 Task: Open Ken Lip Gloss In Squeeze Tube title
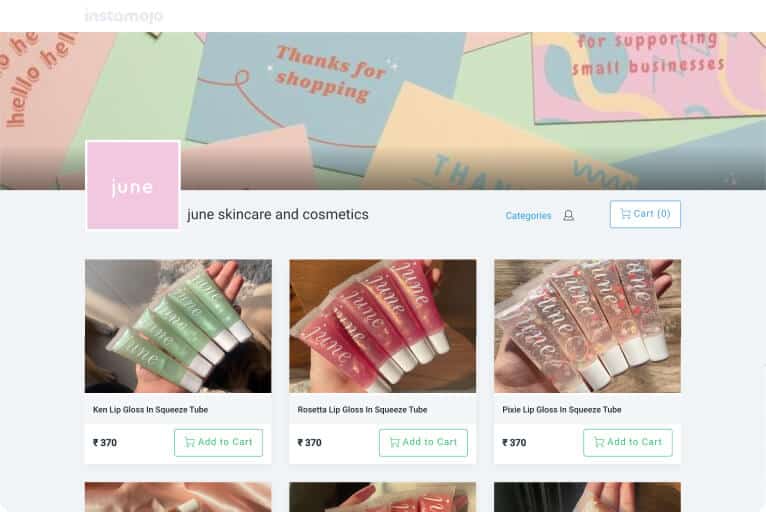(150, 409)
